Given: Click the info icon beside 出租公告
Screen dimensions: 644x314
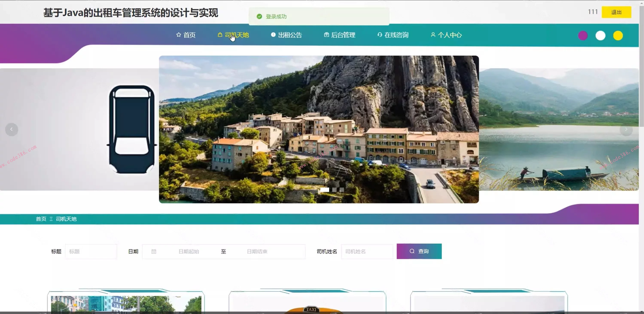Looking at the screenshot, I should pyautogui.click(x=273, y=35).
